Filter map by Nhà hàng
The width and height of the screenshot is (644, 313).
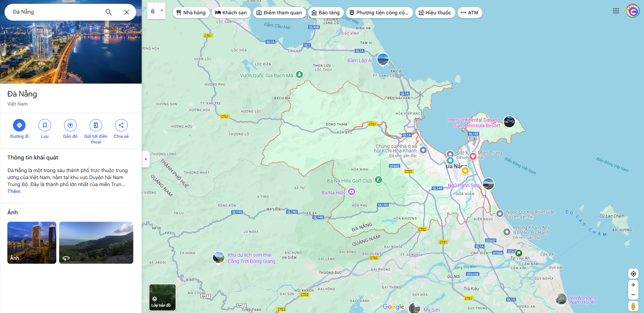(x=191, y=13)
